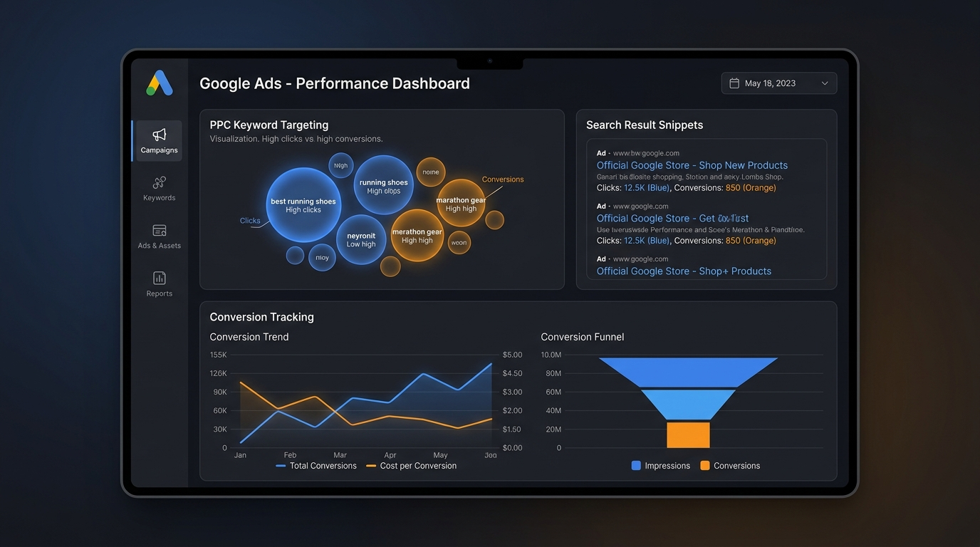
Task: Click the 'Conversion Trend' chart title
Action: pos(249,337)
